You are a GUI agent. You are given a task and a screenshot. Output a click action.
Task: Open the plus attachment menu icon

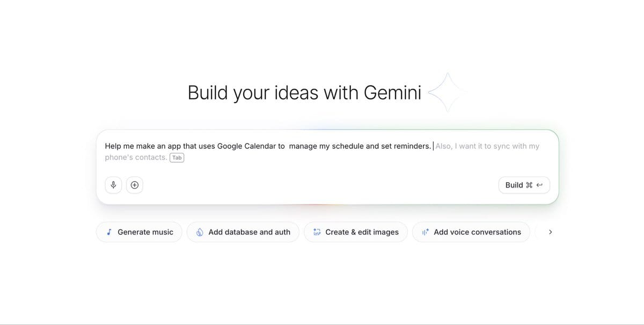point(135,185)
